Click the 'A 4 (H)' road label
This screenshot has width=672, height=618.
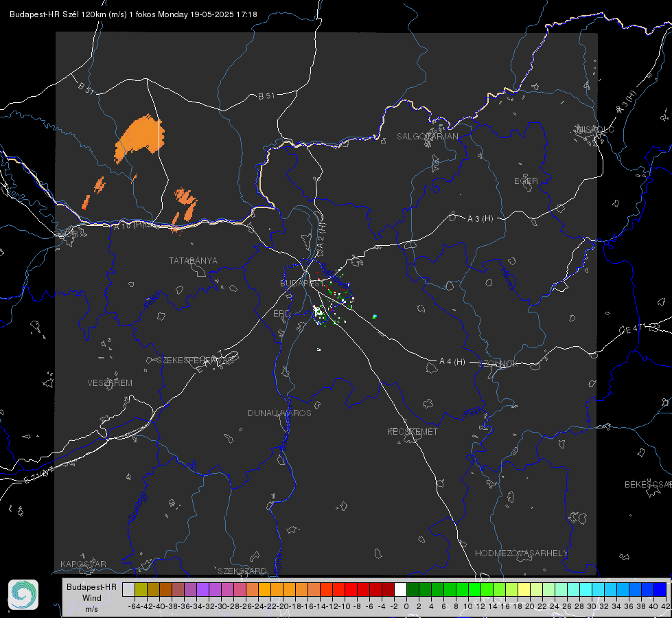click(x=452, y=362)
